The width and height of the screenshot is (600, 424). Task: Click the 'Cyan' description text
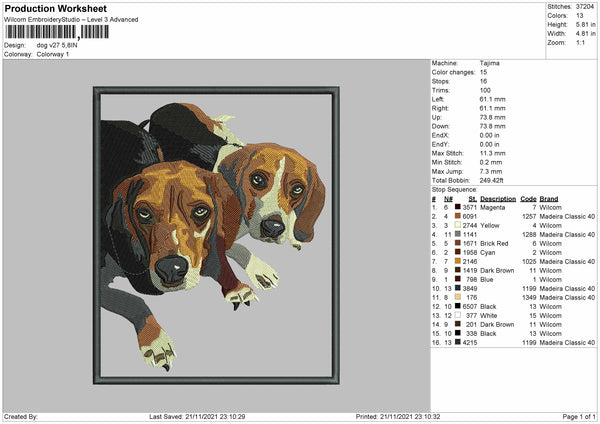tap(488, 253)
